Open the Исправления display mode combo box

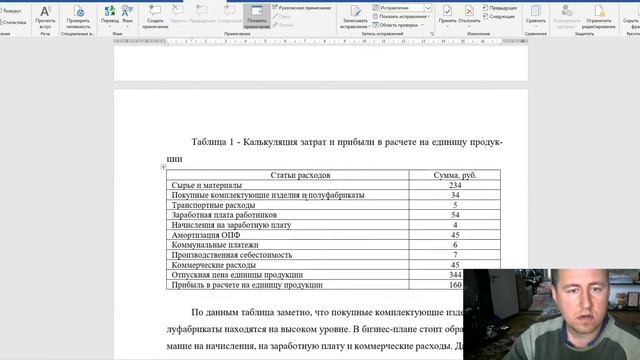(402, 8)
